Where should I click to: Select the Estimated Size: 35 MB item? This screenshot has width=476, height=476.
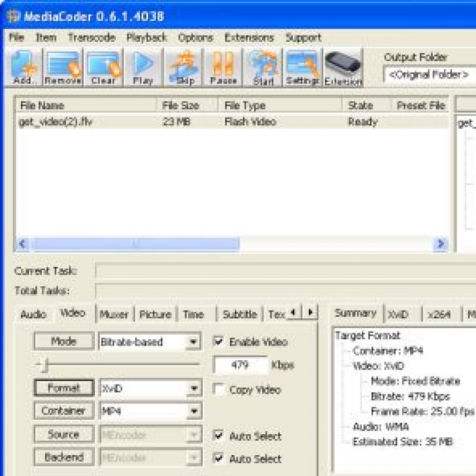[x=402, y=442]
